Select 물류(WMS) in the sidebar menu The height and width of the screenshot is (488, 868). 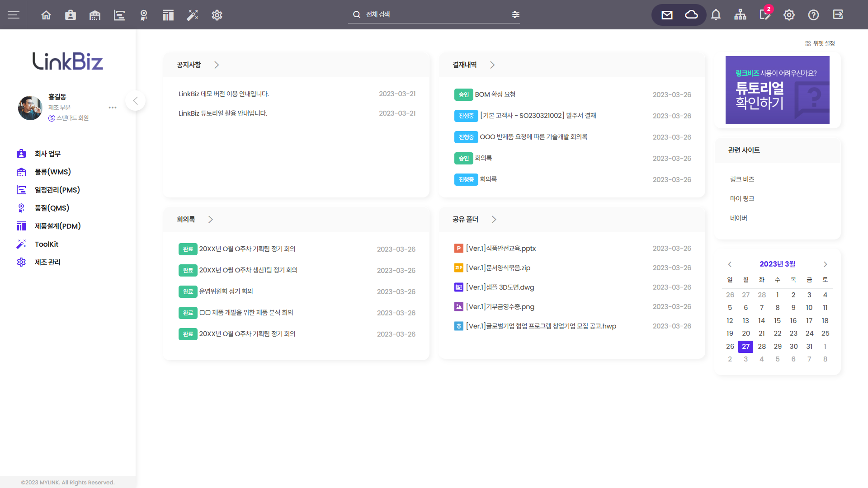tap(52, 172)
